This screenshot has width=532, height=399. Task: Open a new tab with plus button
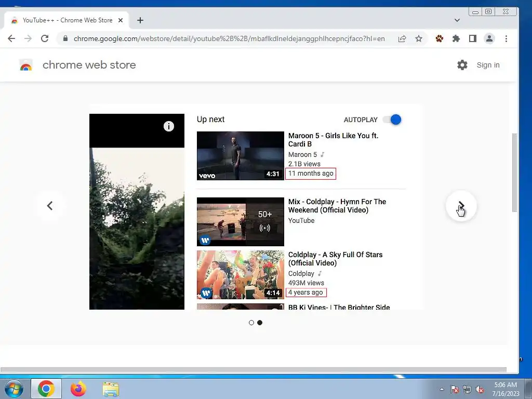pos(140,20)
